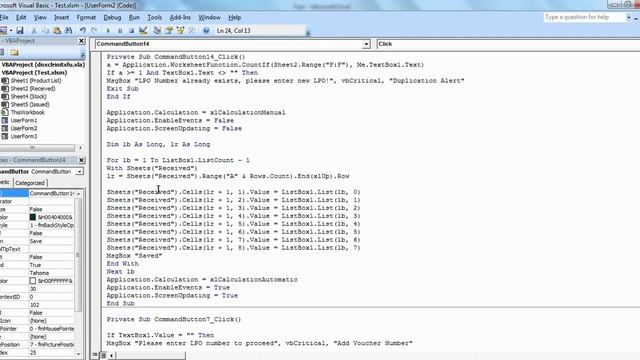This screenshot has height=360, width=640.
Task: Select Sheet2 (Received) in the project tree
Action: tap(33, 89)
